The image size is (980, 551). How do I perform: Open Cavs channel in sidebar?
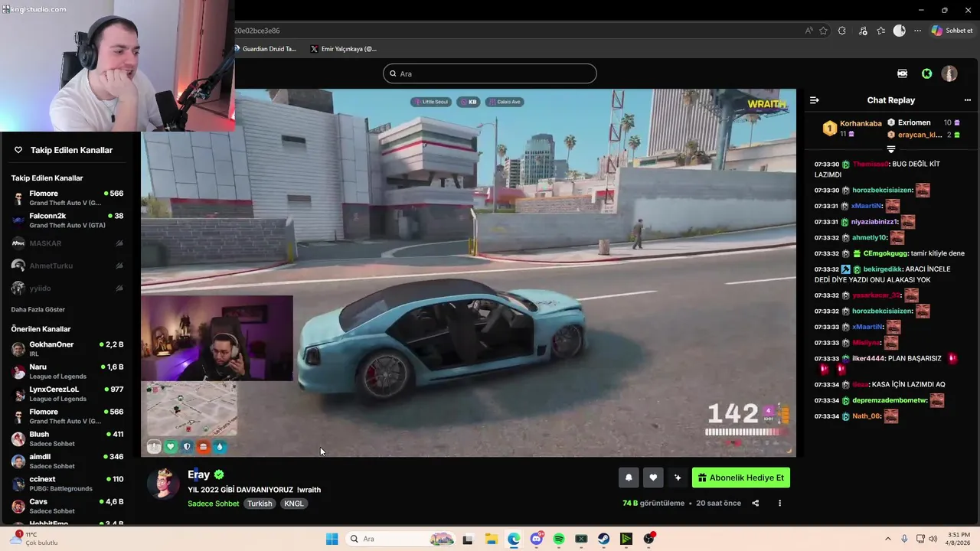67,506
